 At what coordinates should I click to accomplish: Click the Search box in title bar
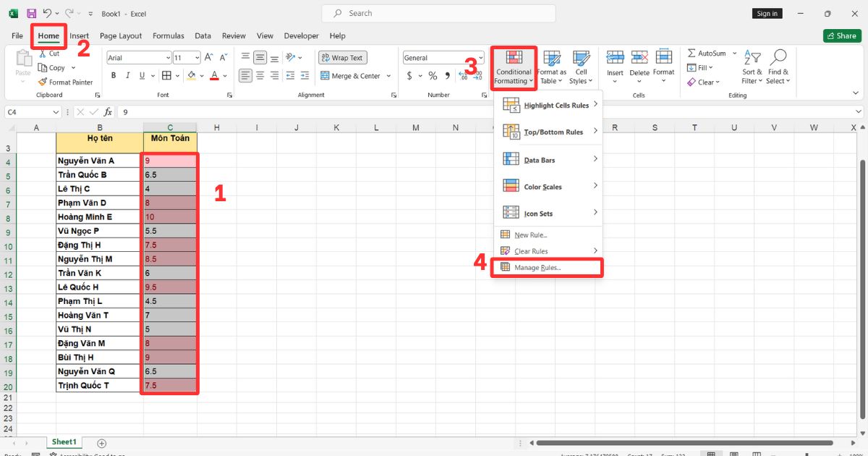click(x=439, y=14)
